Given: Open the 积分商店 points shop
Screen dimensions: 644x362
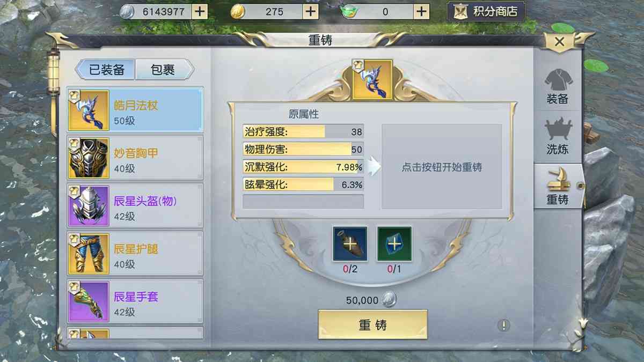Looking at the screenshot, I should [x=486, y=12].
